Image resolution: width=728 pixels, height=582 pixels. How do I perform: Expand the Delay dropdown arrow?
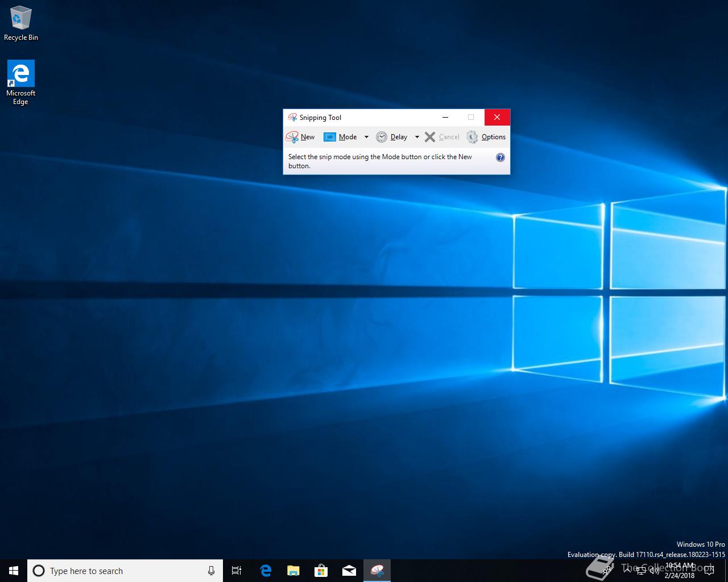[417, 137]
